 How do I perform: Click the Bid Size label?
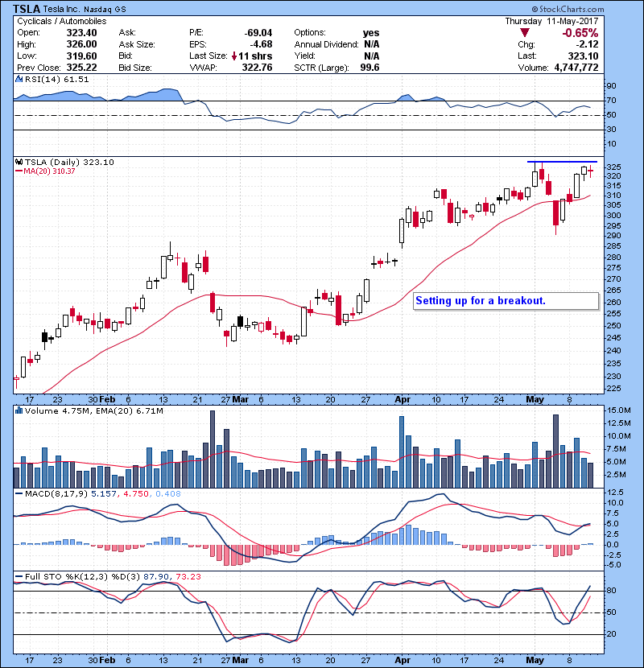click(x=135, y=68)
